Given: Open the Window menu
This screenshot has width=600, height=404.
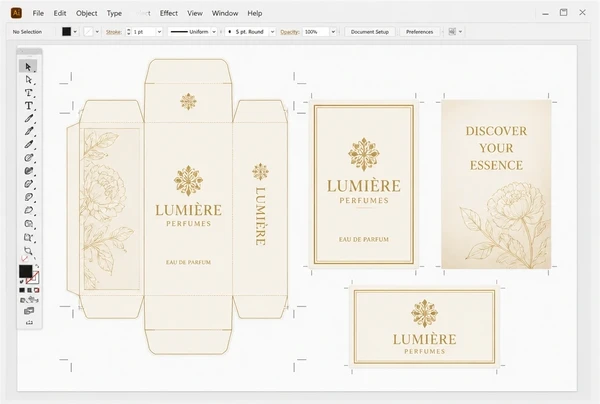Looking at the screenshot, I should click(x=225, y=13).
